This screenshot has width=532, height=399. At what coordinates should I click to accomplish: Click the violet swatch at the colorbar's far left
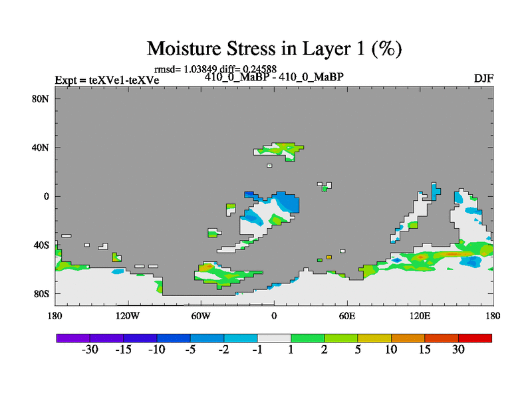(x=73, y=338)
